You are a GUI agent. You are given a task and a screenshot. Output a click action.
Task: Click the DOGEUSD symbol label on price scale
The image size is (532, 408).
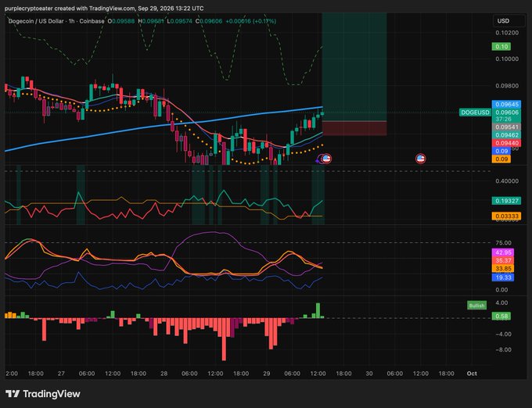475,113
